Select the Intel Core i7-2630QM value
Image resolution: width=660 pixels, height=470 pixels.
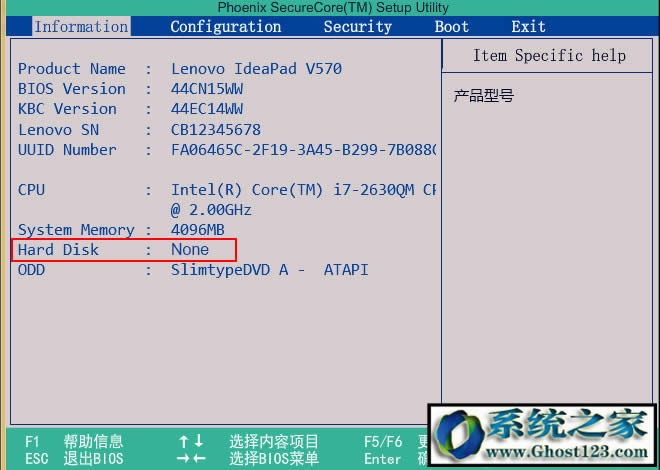point(303,190)
